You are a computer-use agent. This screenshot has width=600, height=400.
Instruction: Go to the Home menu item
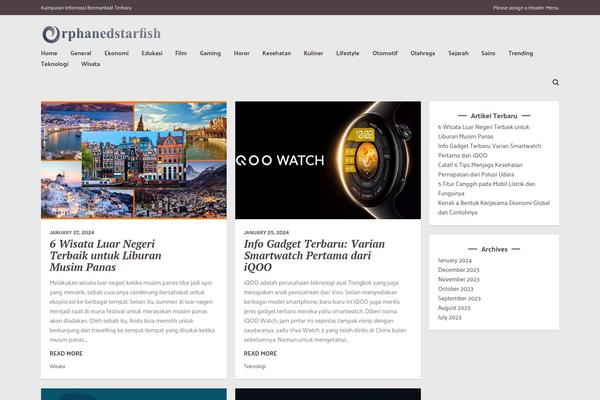tap(49, 53)
